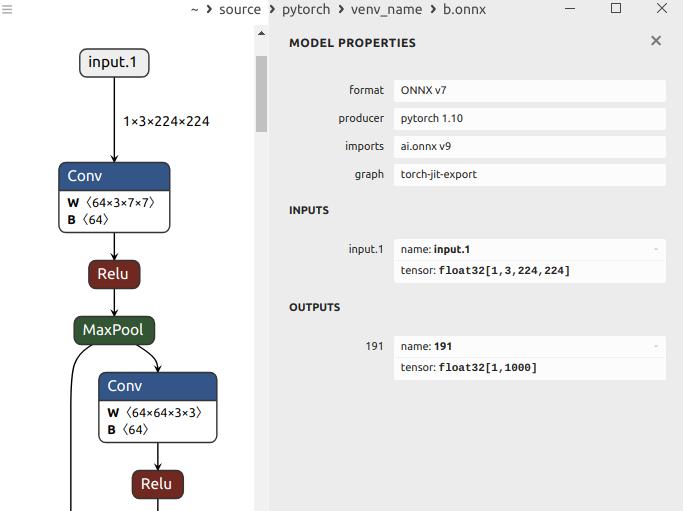Click the imports field 'ai.onnx v9'
This screenshot has width=683, height=511.
click(529, 146)
